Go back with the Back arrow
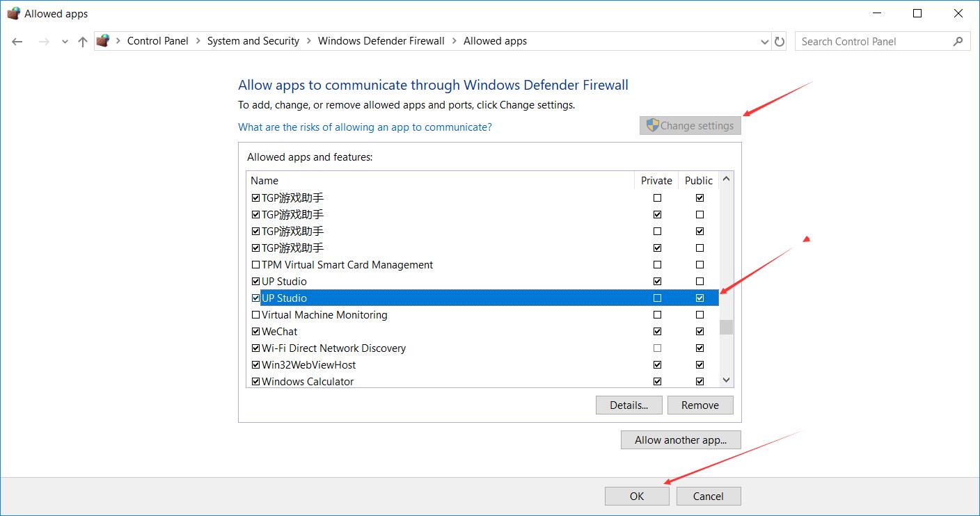Image resolution: width=980 pixels, height=516 pixels. [x=17, y=42]
